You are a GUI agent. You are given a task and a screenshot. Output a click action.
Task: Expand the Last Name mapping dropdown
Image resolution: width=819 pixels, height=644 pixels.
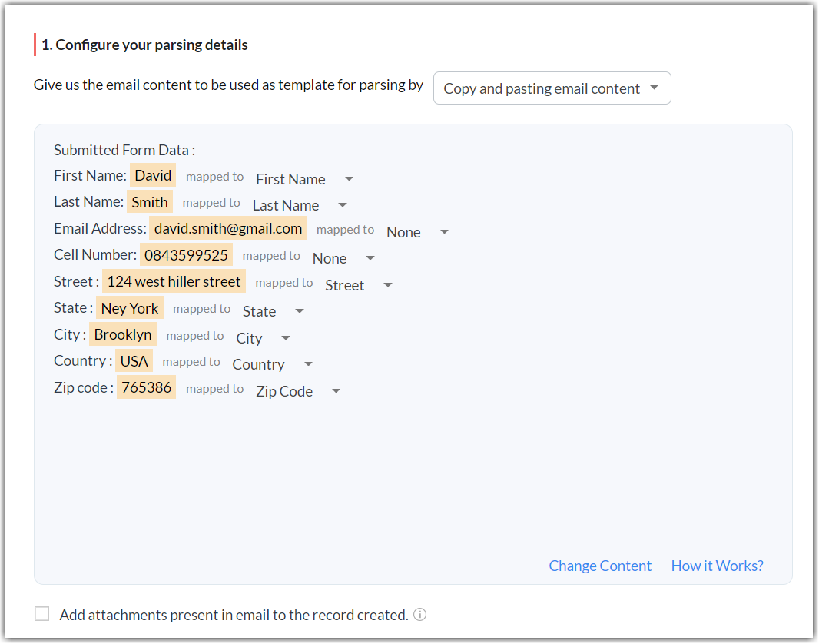click(300, 205)
